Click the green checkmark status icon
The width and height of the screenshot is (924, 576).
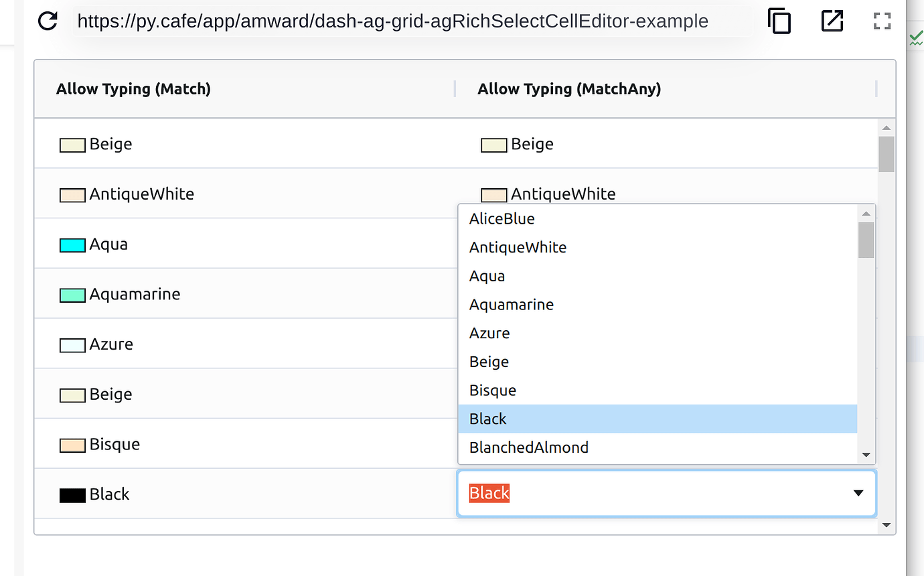pyautogui.click(x=917, y=38)
